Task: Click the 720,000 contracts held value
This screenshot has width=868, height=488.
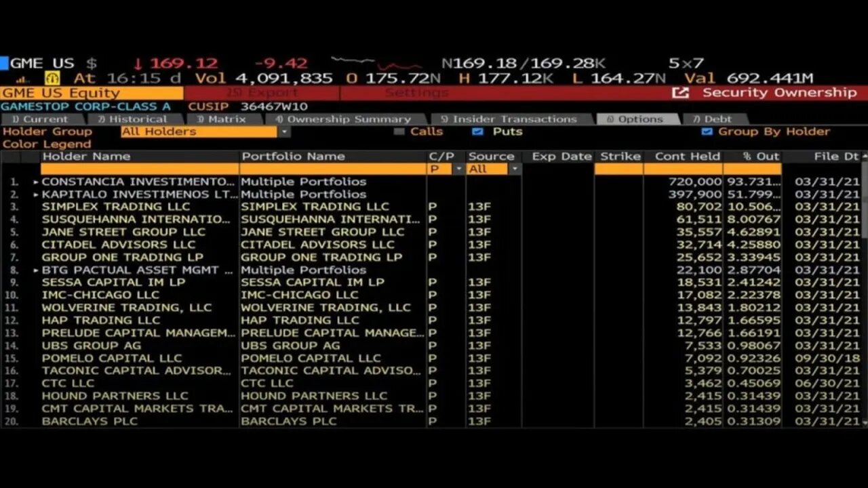Action: (x=695, y=182)
